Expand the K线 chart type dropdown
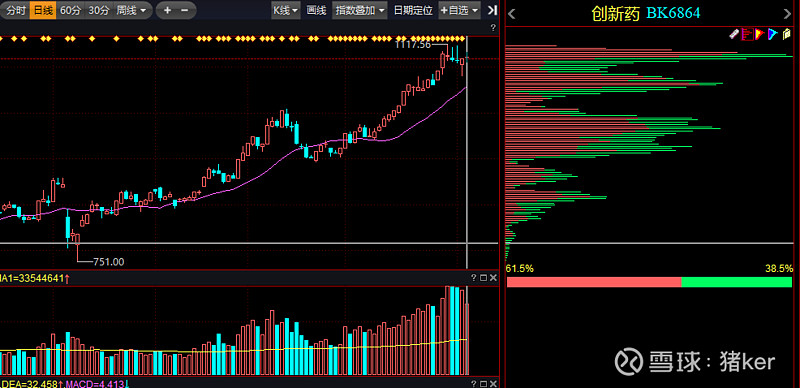 coord(286,10)
